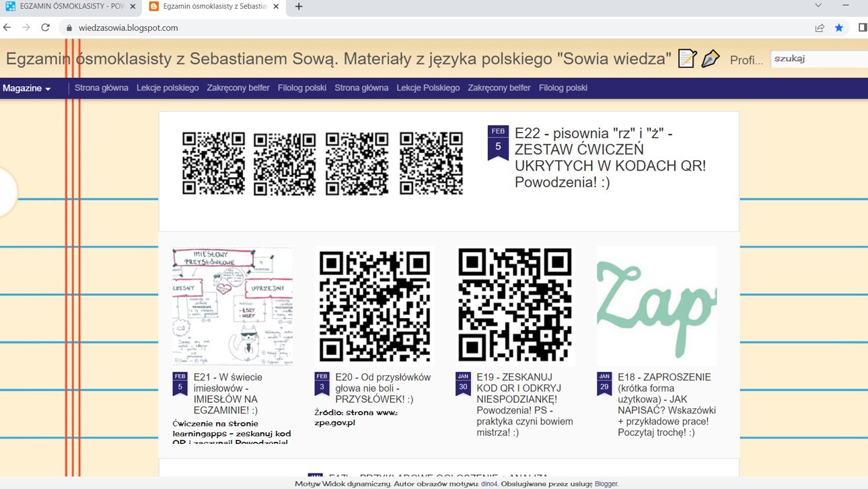868x489 pixels.
Task: Click FEB 5 date badge of E21
Action: (x=180, y=384)
